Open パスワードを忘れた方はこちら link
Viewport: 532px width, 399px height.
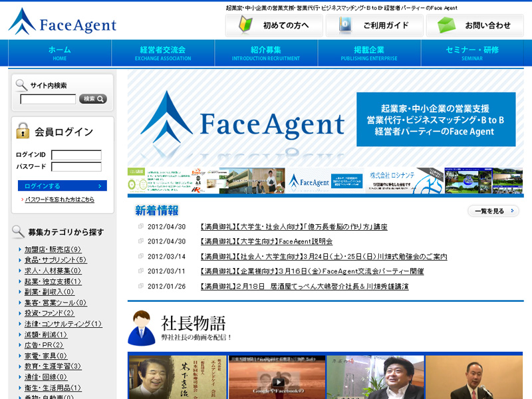[x=59, y=199]
